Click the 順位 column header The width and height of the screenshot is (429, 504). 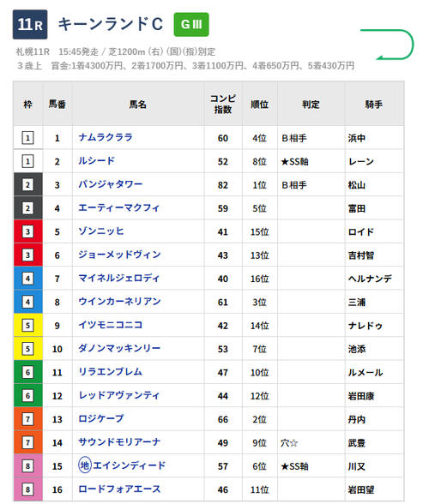coord(259,105)
